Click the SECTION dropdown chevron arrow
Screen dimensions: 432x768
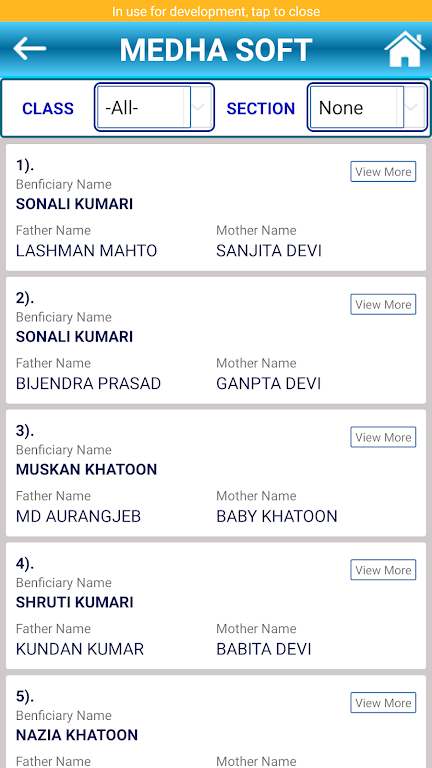point(412,107)
